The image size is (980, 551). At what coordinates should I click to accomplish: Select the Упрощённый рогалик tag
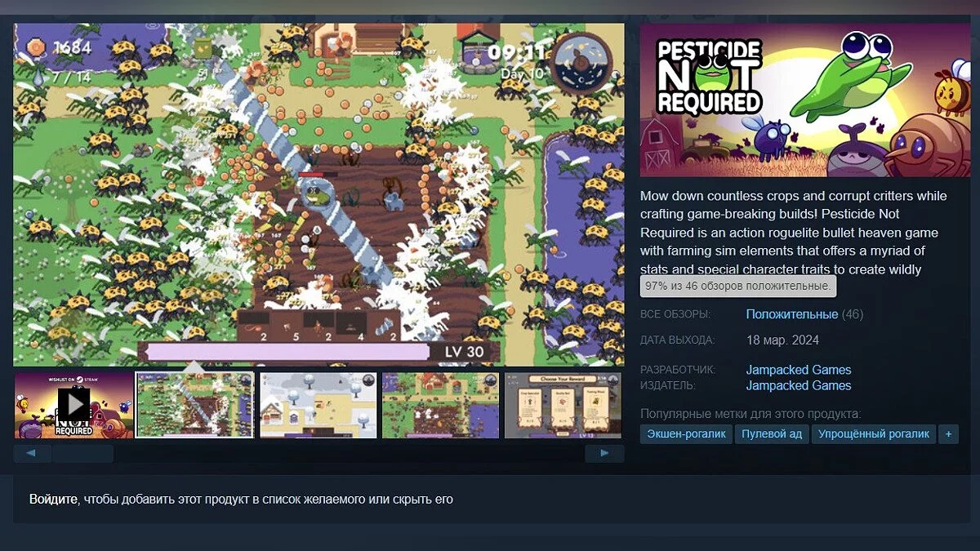(874, 434)
